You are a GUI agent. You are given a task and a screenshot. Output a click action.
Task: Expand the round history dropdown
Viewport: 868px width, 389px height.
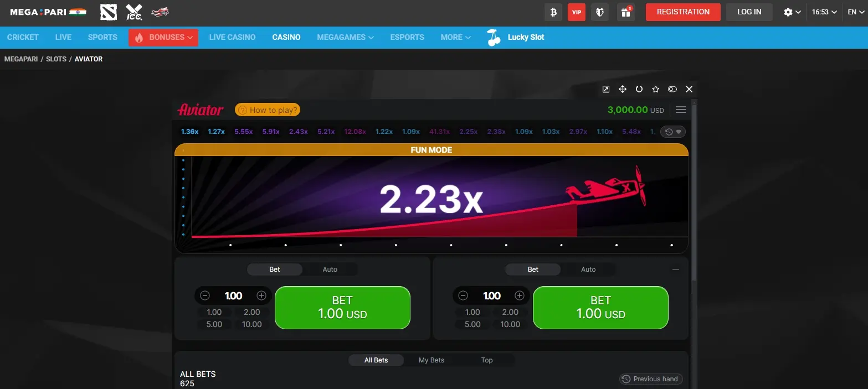tap(673, 132)
